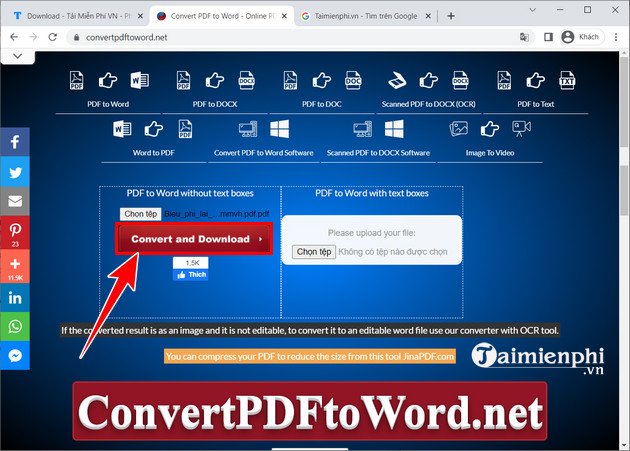
Task: Collapse the share bar chevron under toolbar
Action: pyautogui.click(x=18, y=56)
